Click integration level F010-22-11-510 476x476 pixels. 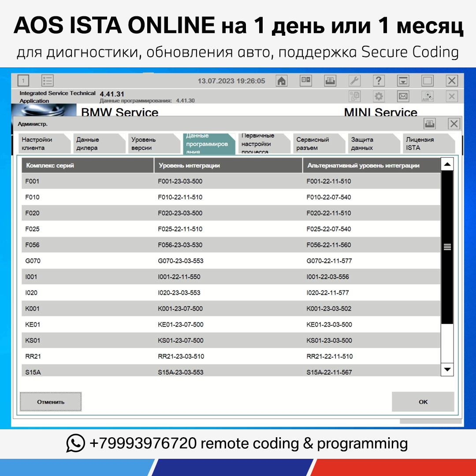point(180,197)
